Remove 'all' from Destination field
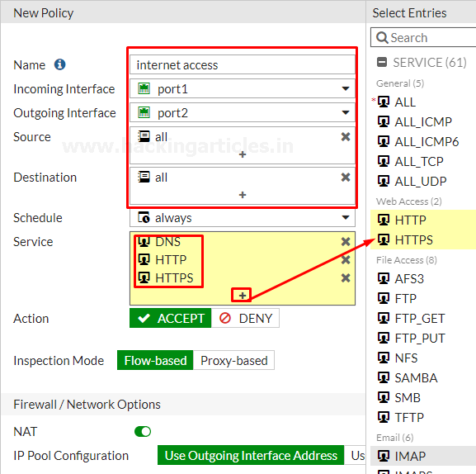 (346, 178)
